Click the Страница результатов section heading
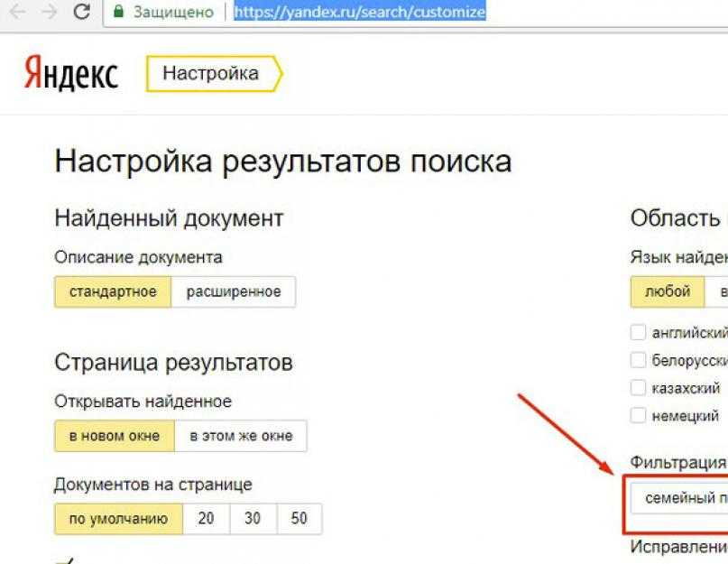The image size is (728, 564). click(x=173, y=363)
